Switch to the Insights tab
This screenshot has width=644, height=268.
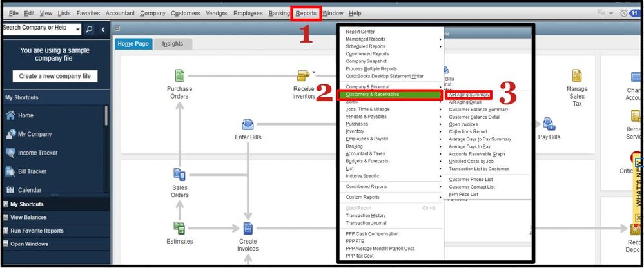click(173, 44)
